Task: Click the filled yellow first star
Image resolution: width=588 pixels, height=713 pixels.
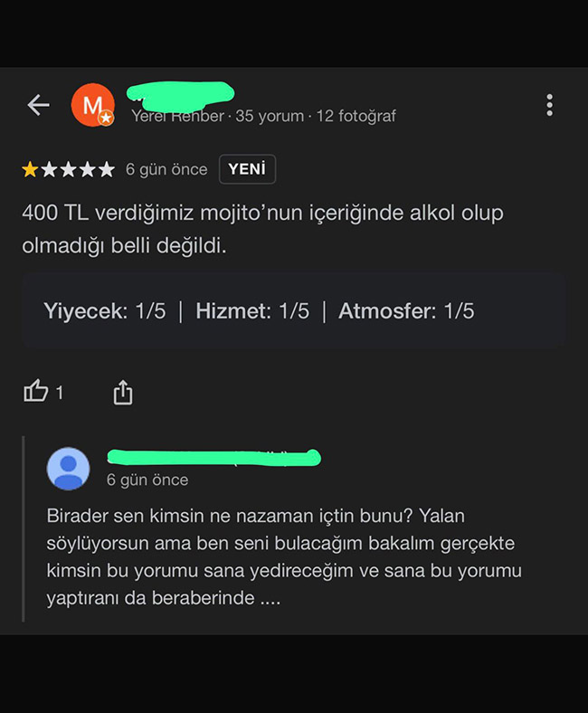Action: pyautogui.click(x=30, y=169)
